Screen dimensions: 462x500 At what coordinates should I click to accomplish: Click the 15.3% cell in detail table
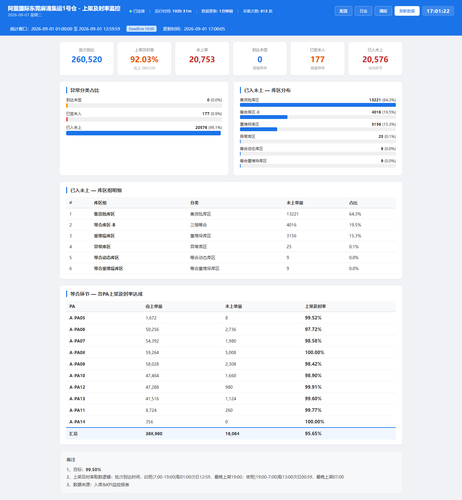pos(355,236)
